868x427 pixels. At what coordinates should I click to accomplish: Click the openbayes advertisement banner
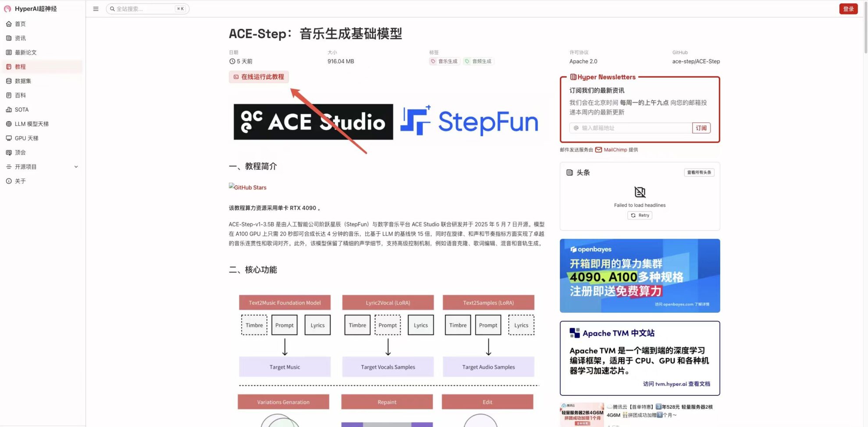point(640,276)
